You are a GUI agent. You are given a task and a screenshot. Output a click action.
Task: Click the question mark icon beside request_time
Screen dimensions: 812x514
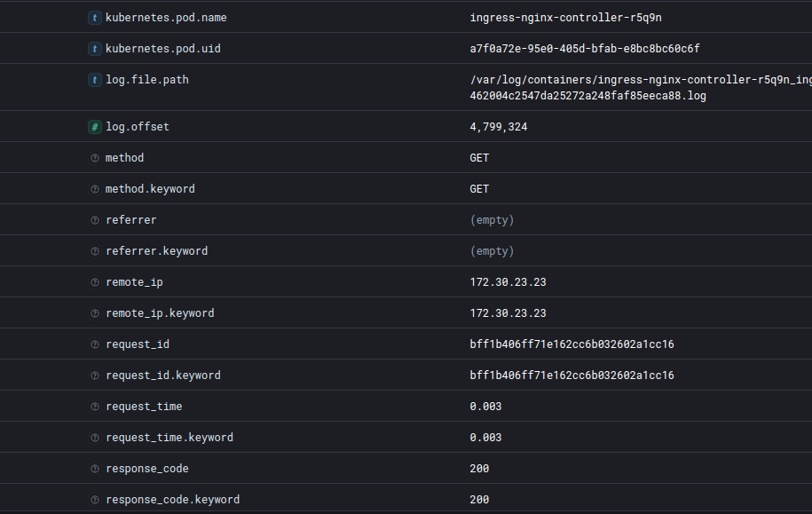94,407
